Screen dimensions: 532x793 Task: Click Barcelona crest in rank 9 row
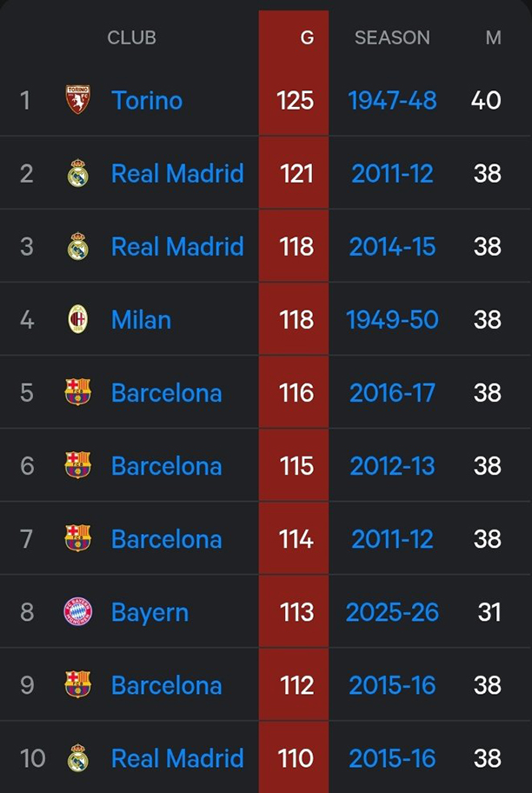click(77, 685)
